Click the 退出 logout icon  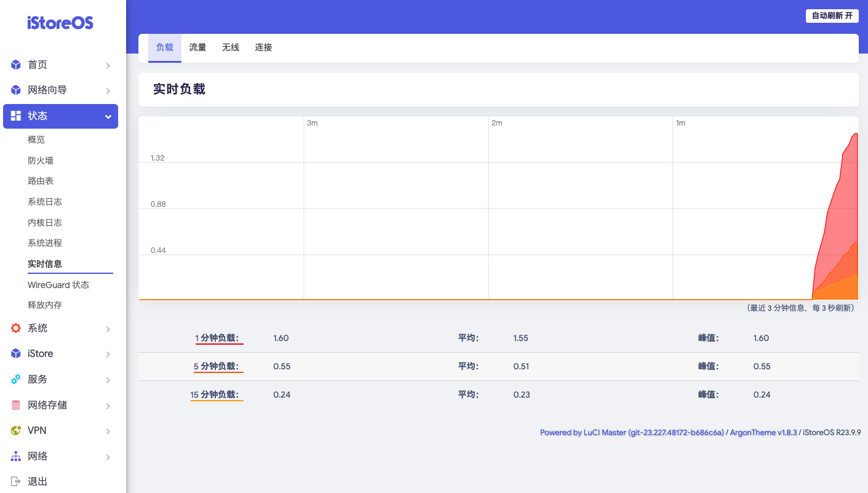point(15,481)
